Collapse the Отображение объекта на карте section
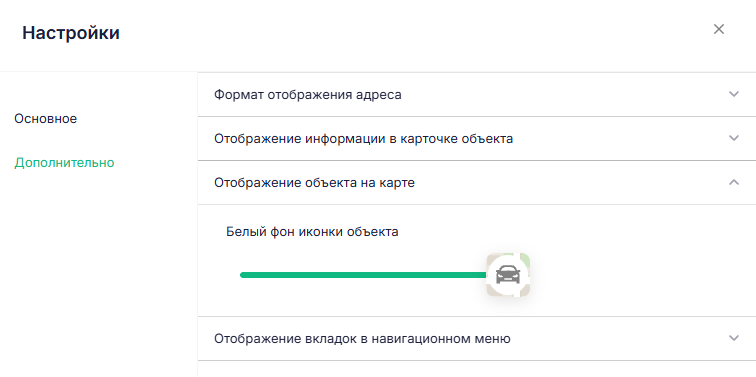756x377 pixels. coord(477,183)
